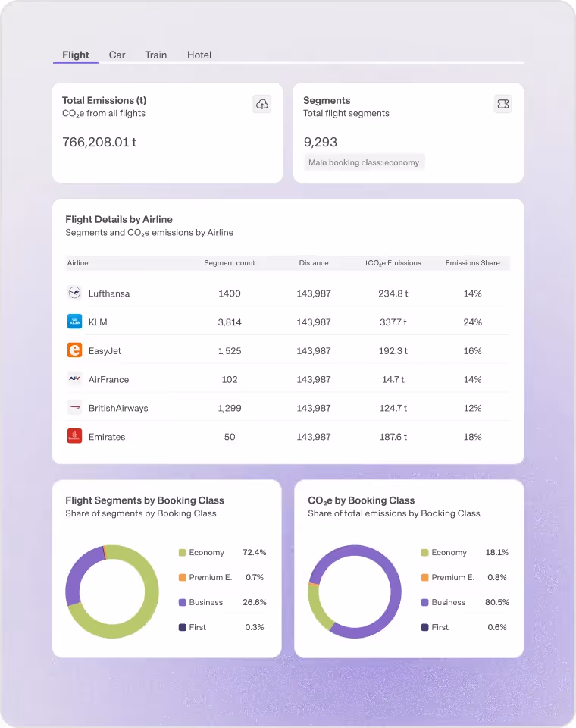Select the Train tab
576x728 pixels.
tap(155, 55)
